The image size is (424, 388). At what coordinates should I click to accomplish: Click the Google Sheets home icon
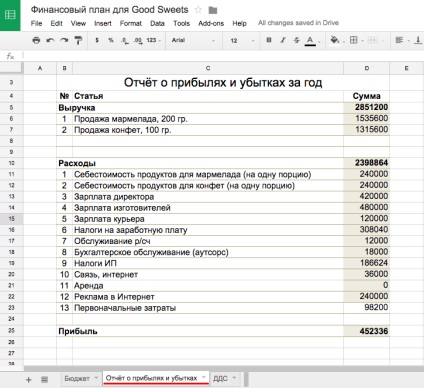click(x=10, y=15)
